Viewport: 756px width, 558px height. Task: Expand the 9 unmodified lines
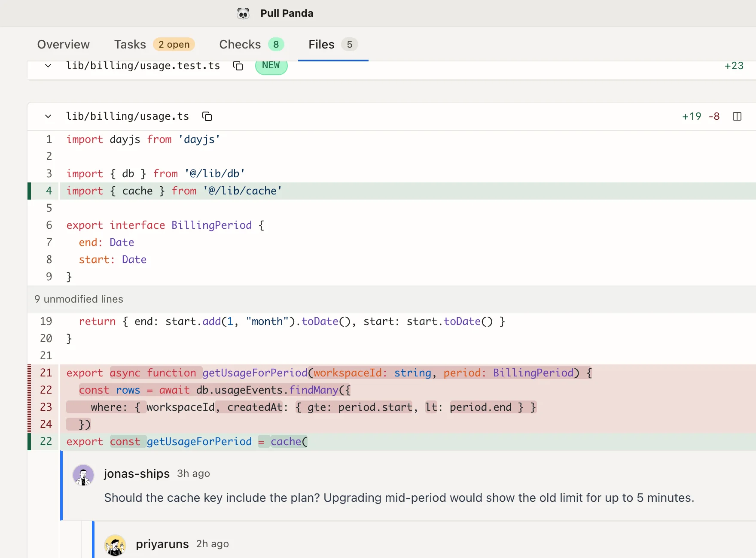point(392,299)
